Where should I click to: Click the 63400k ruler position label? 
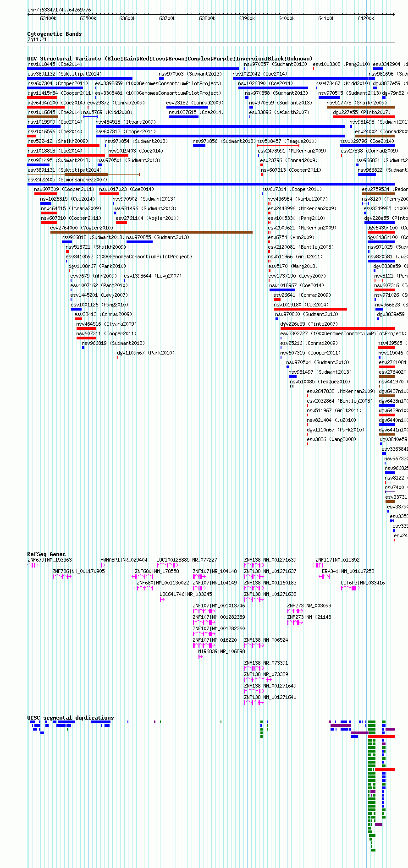click(x=48, y=18)
